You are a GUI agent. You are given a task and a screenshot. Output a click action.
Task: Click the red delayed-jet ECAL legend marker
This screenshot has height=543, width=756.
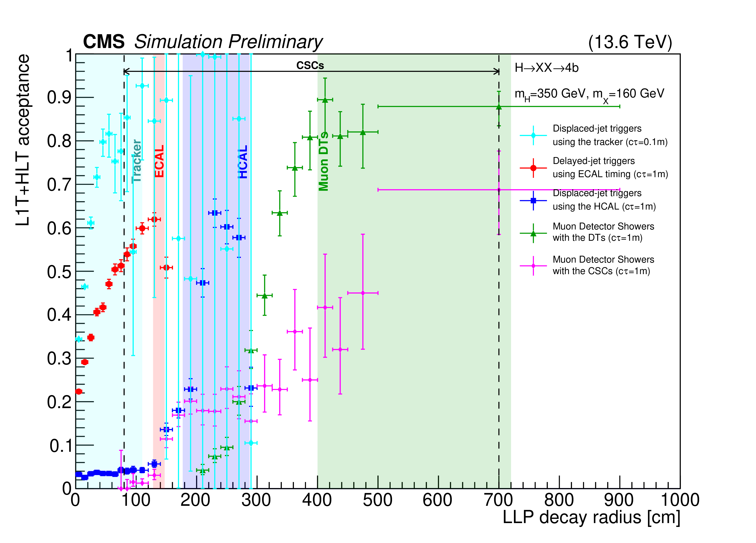(533, 168)
